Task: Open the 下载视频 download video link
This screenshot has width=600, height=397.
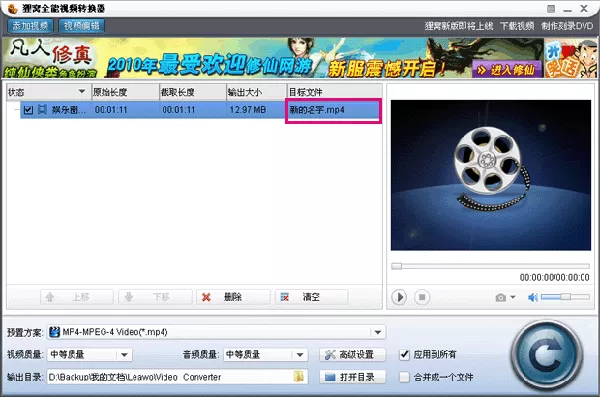Action: [517, 26]
